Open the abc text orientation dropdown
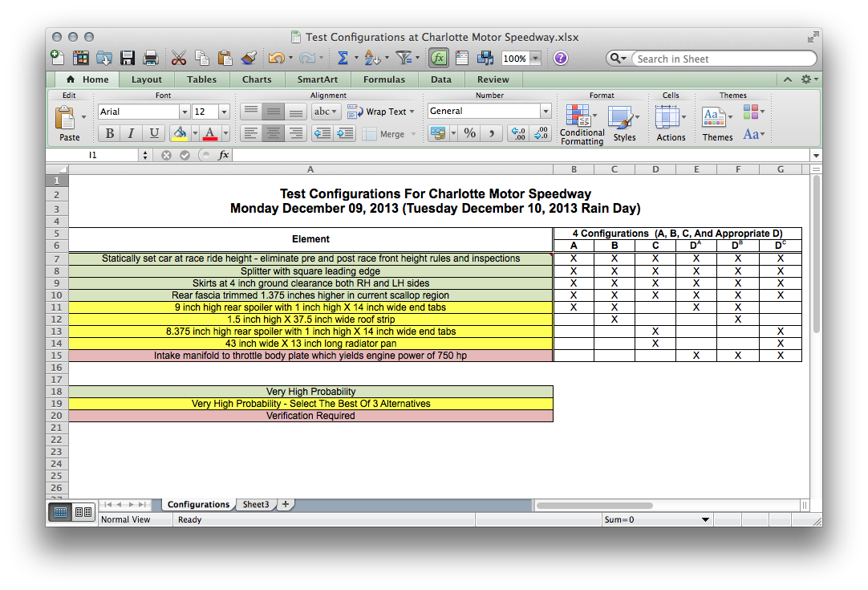868x590 pixels. [326, 112]
